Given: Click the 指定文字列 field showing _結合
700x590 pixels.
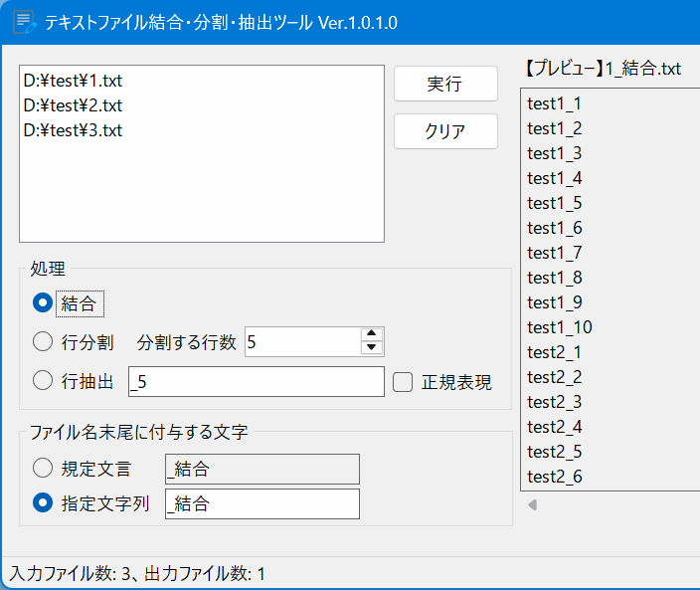Looking at the screenshot, I should [x=262, y=503].
